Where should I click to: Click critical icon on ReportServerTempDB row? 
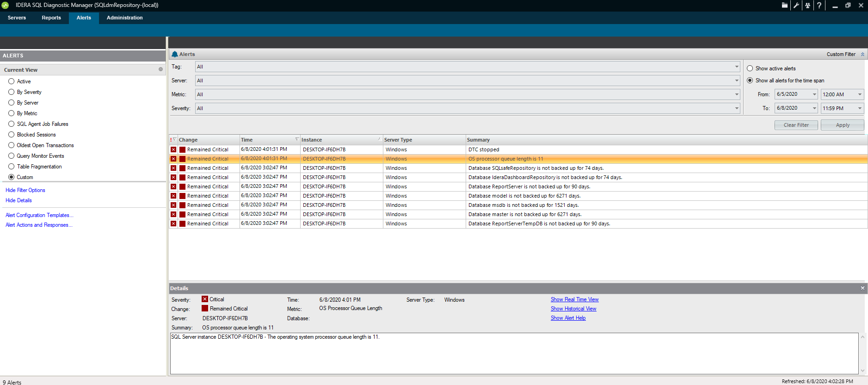173,224
